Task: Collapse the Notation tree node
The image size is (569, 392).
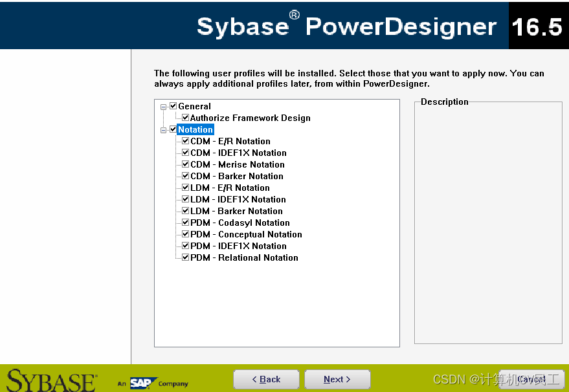Action: tap(163, 130)
